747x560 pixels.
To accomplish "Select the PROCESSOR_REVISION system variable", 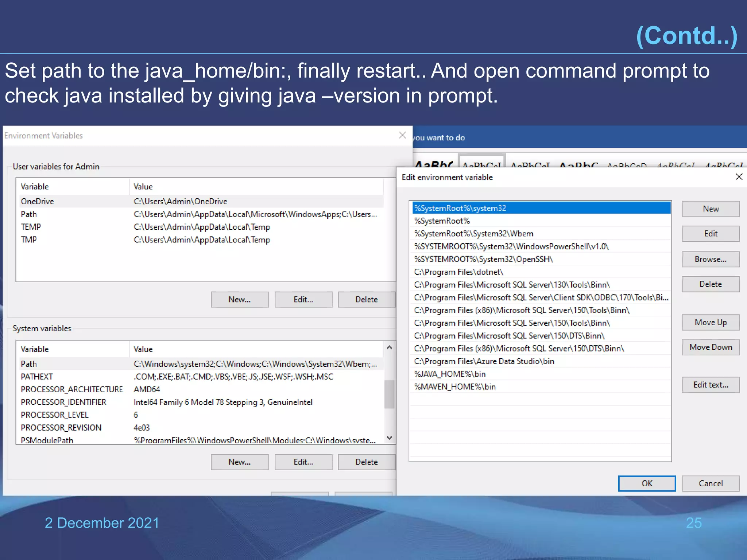I will point(201,428).
